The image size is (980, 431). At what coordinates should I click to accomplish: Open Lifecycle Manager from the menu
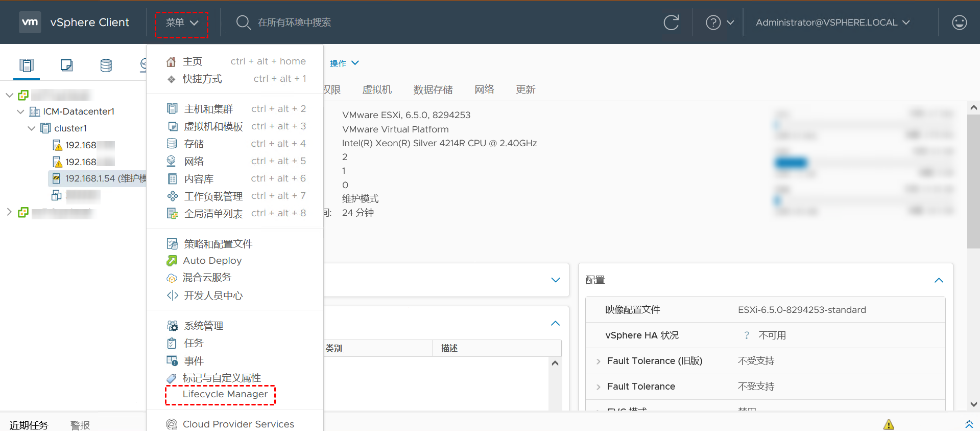point(225,394)
